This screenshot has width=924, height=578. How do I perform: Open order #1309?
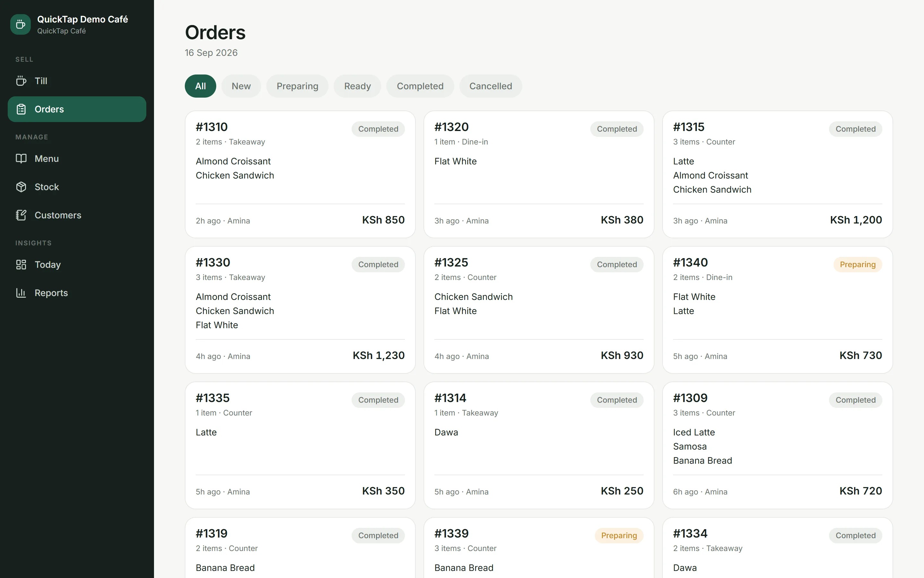click(x=777, y=445)
